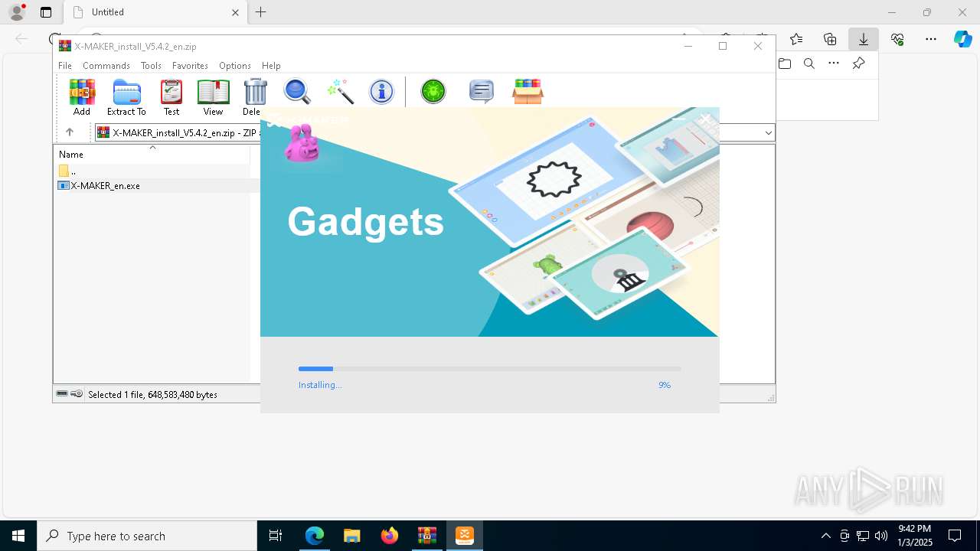The height and width of the screenshot is (551, 980).
Task: Go up one level with the arrow
Action: click(x=70, y=132)
